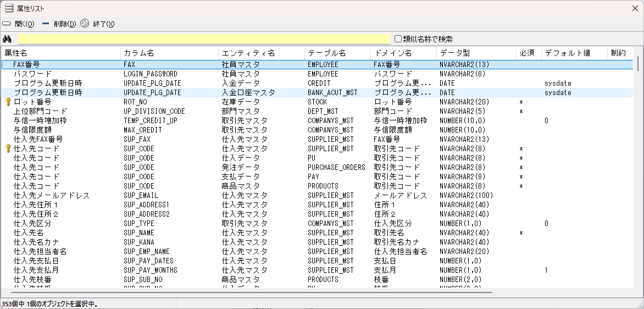Click the 制約 column header
This screenshot has height=309, width=644.
coord(620,53)
